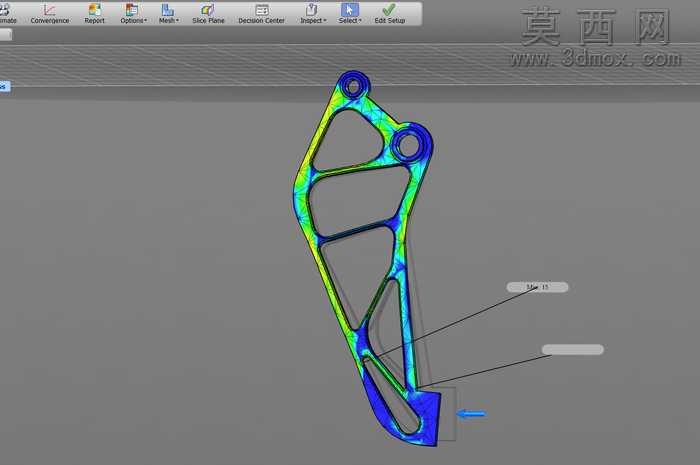Expand the Mesh dropdown arrow
700x465 pixels.
coord(177,21)
